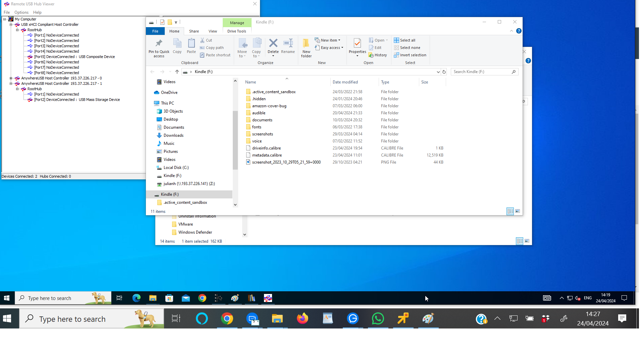Sort by Date modified column header
The width and height of the screenshot is (644, 362).
pos(345,82)
